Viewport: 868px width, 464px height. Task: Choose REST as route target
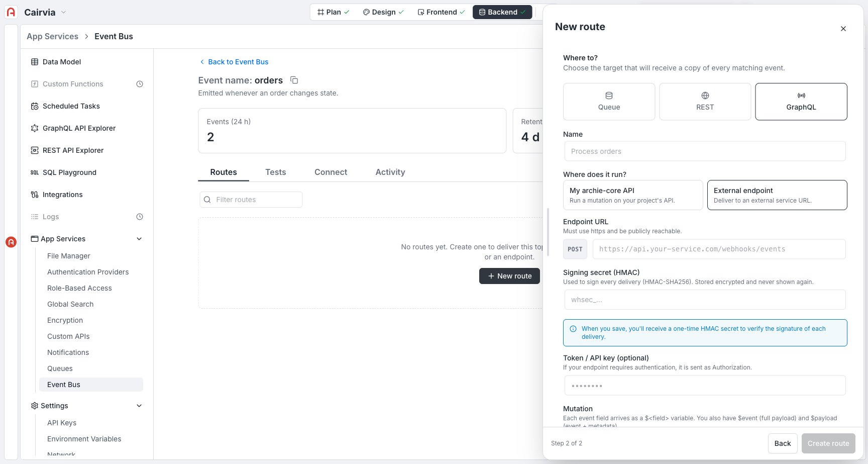pyautogui.click(x=705, y=102)
